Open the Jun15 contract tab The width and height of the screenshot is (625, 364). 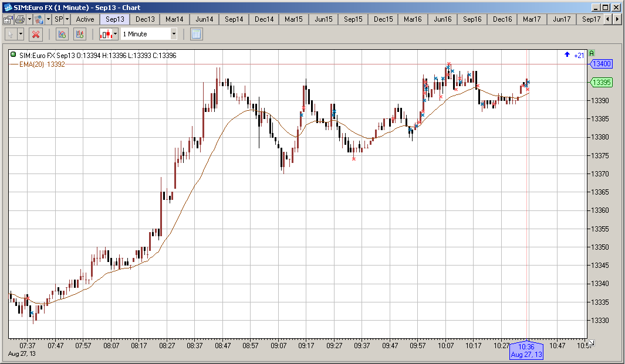(x=323, y=19)
